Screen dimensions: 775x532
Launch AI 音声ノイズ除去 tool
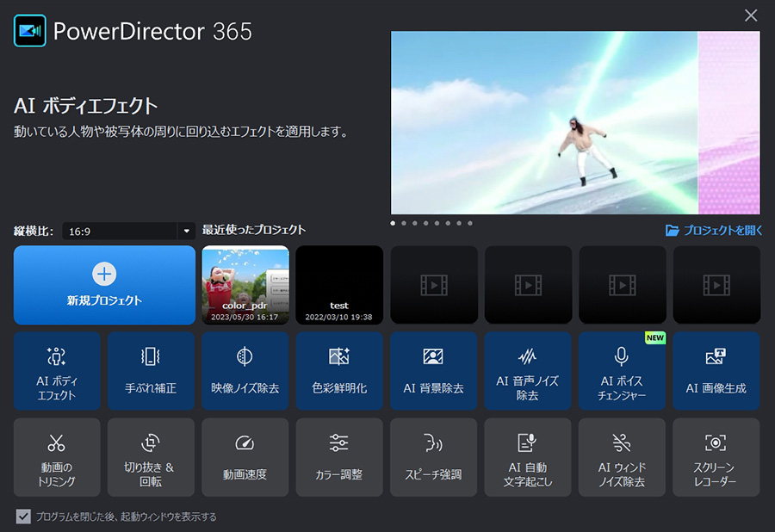pyautogui.click(x=527, y=372)
